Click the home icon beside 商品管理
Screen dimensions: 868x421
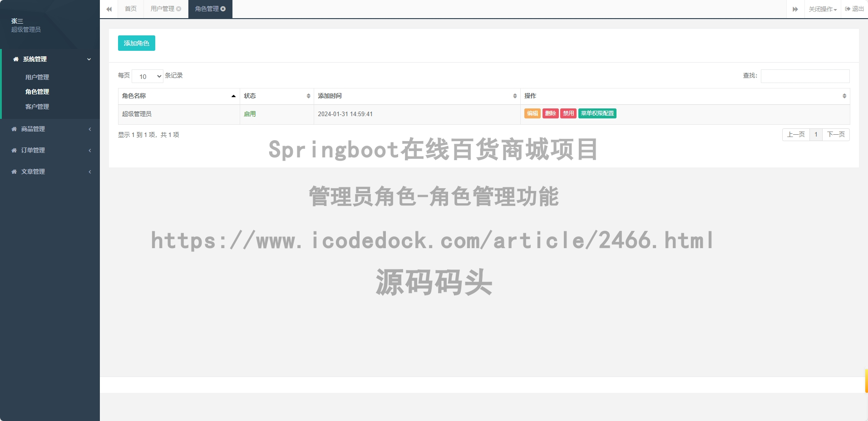tap(14, 129)
